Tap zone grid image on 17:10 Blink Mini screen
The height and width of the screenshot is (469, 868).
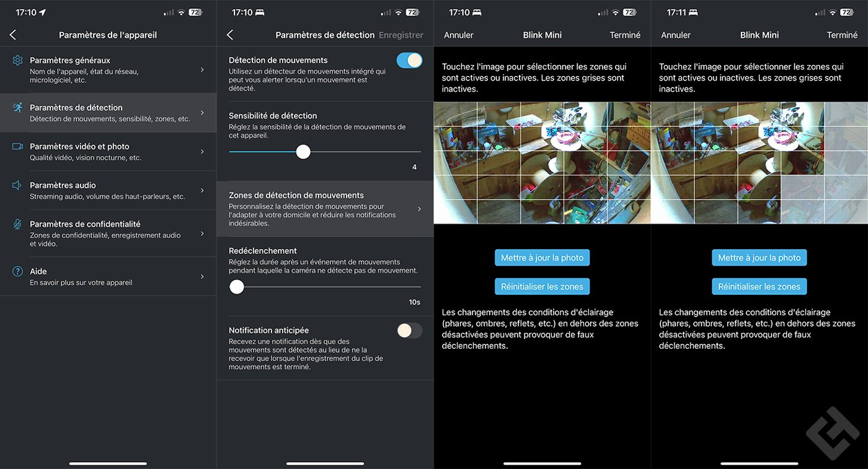point(542,163)
